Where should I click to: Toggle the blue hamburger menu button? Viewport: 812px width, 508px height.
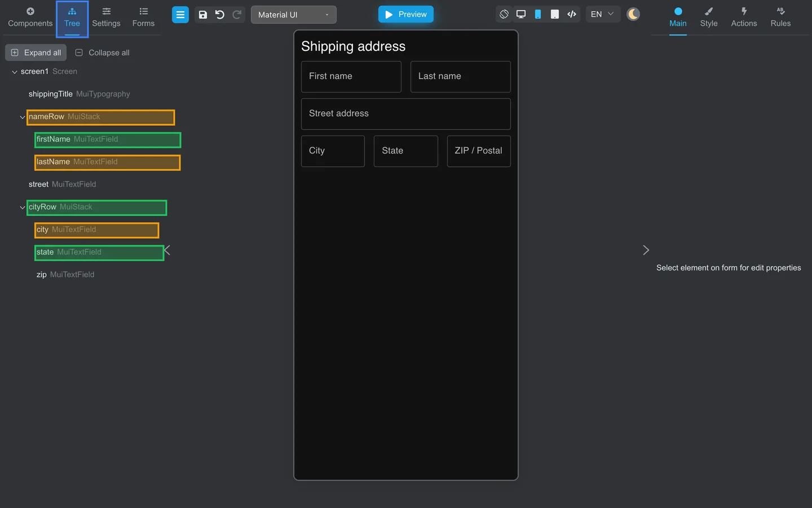pos(180,15)
